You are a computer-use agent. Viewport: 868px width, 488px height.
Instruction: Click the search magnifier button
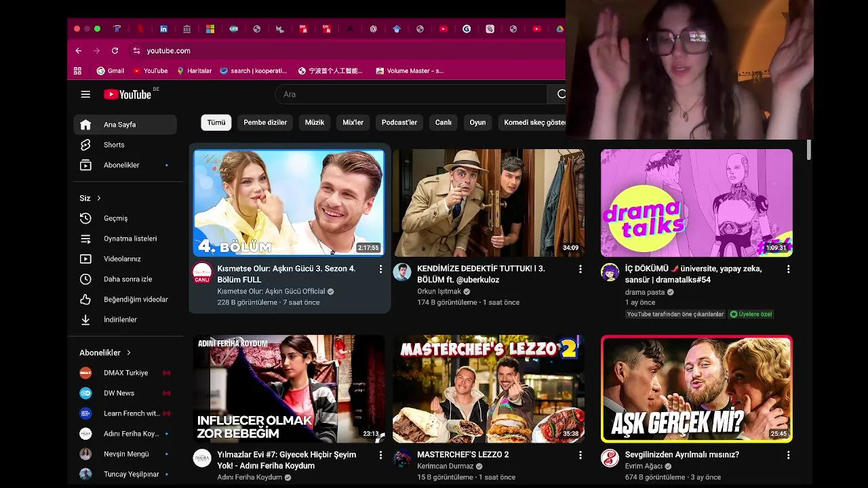[560, 94]
